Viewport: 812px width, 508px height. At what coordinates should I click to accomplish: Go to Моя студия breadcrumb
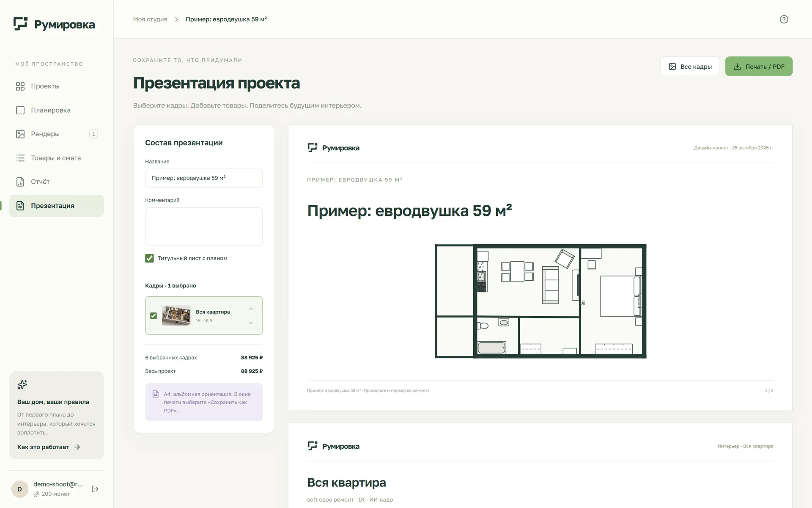point(150,19)
